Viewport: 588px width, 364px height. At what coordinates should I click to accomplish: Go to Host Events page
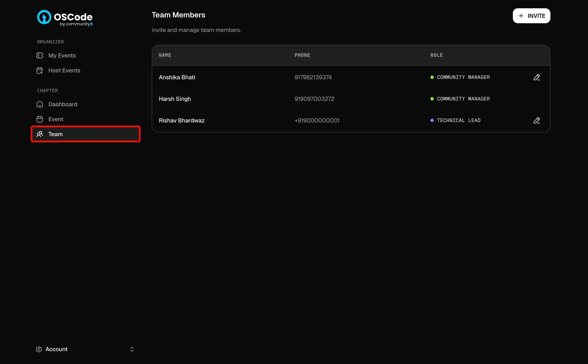86,71
